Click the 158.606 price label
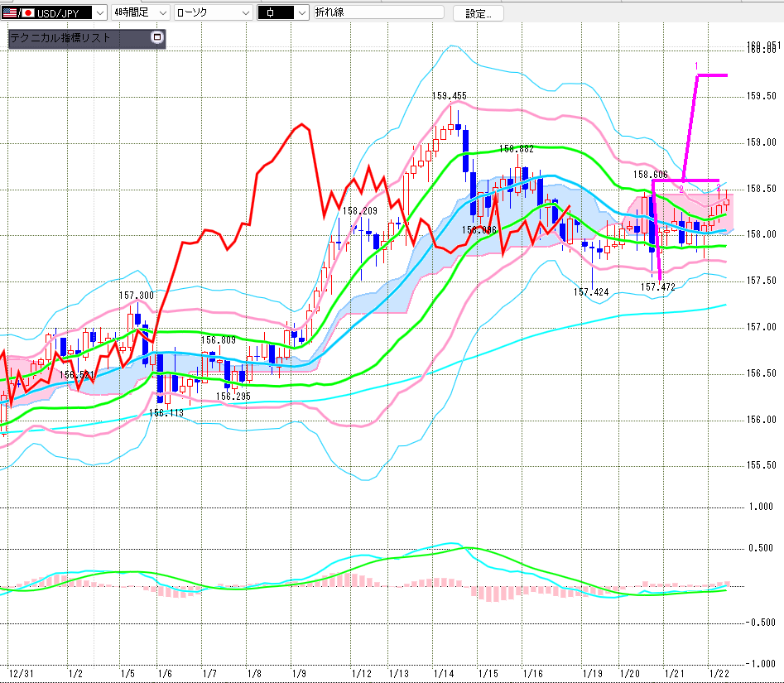 click(651, 175)
